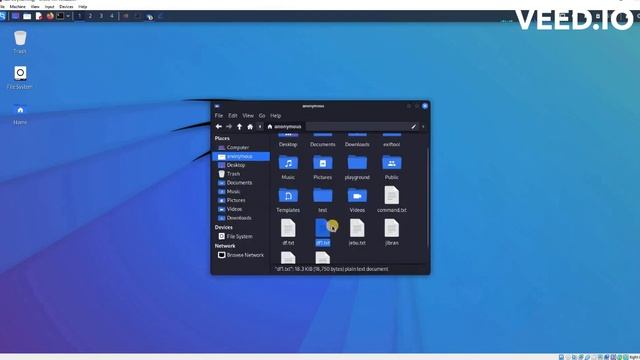The height and width of the screenshot is (360, 640).
Task: Click the status bar df1.txt info text
Action: click(x=331, y=269)
